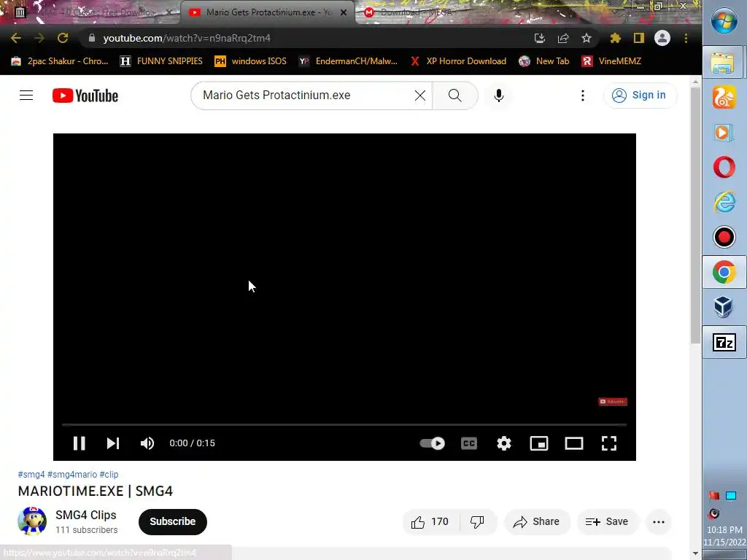Share this page from address bar

click(563, 38)
